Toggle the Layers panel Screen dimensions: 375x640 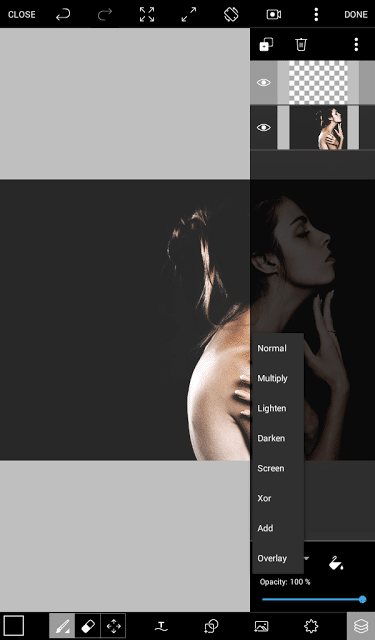click(361, 626)
